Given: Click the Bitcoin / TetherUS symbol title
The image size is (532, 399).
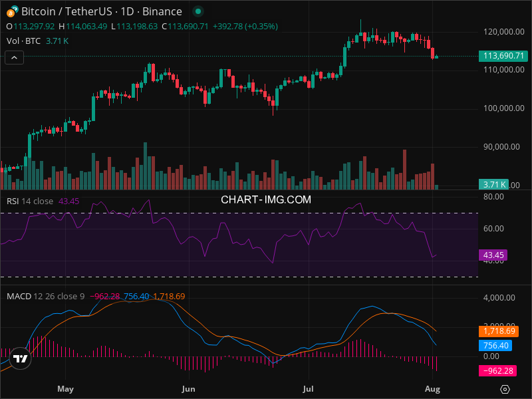Looking at the screenshot, I should click(102, 11).
